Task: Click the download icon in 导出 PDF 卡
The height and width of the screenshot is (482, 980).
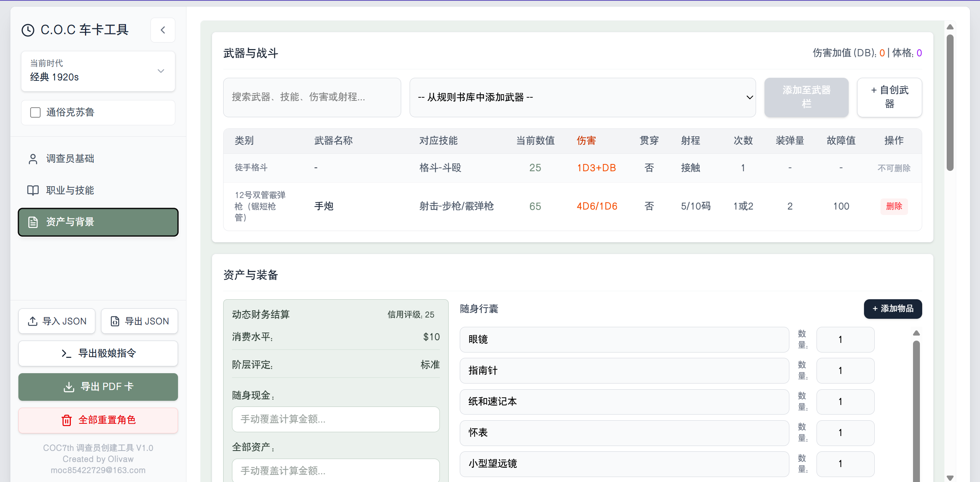Action: click(69, 387)
